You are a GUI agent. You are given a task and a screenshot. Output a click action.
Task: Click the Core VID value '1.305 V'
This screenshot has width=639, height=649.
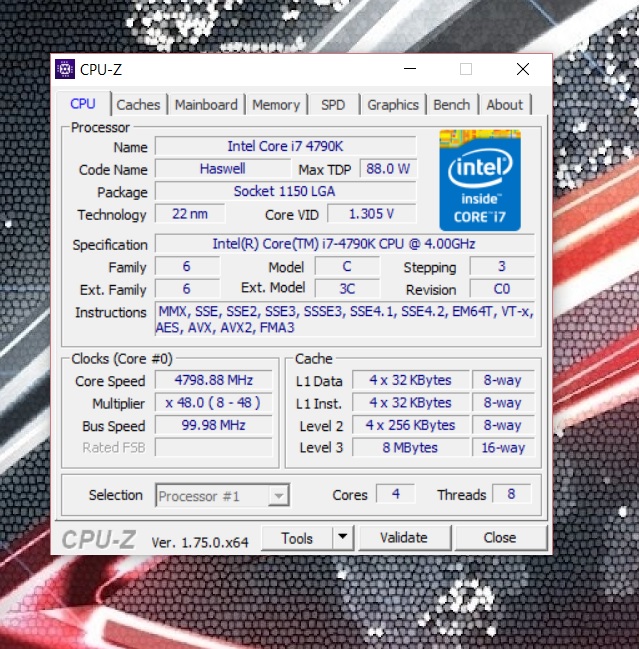pos(372,214)
